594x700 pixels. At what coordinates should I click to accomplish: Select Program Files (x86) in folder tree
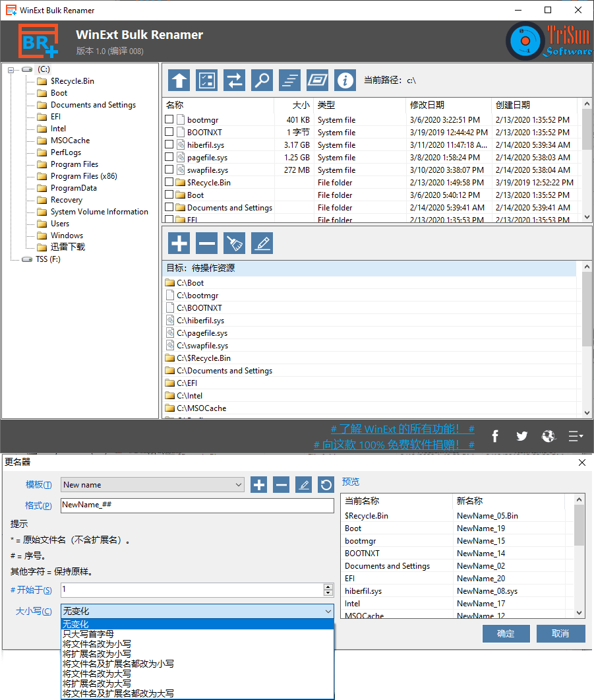pyautogui.click(x=84, y=176)
